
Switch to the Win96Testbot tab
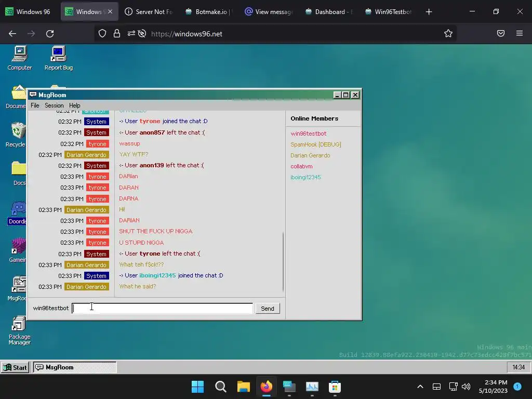[x=388, y=12]
